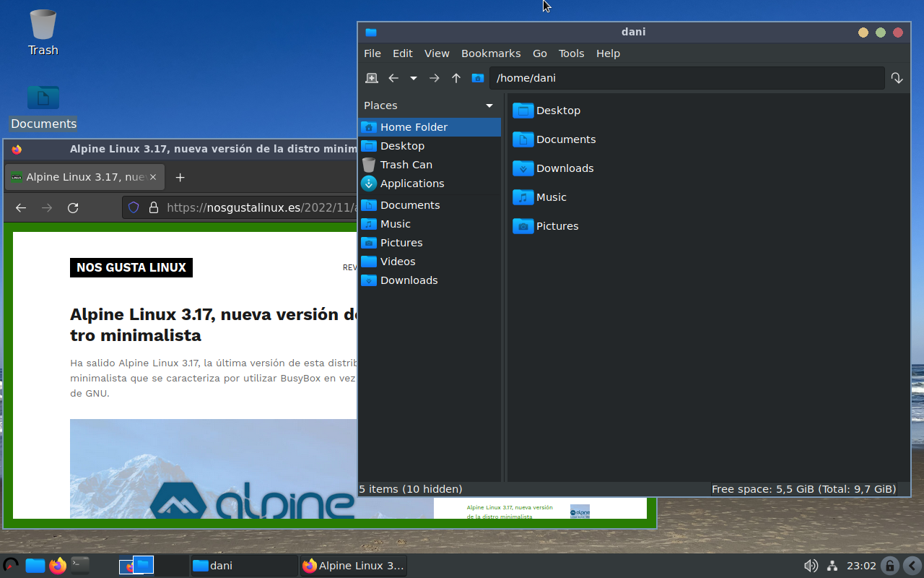Open the volume control in the system tray
The height and width of the screenshot is (578, 924).
pyautogui.click(x=811, y=566)
